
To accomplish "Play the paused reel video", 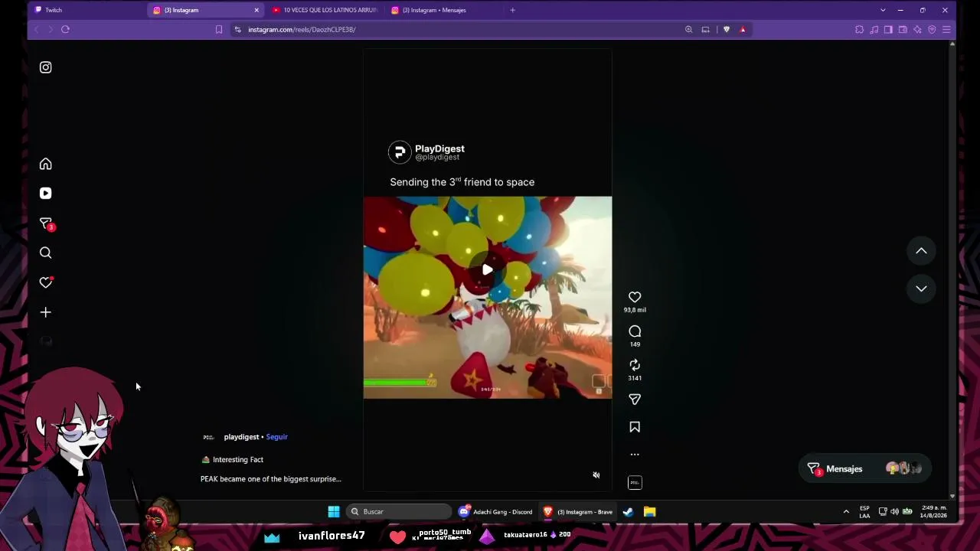I will (x=488, y=269).
